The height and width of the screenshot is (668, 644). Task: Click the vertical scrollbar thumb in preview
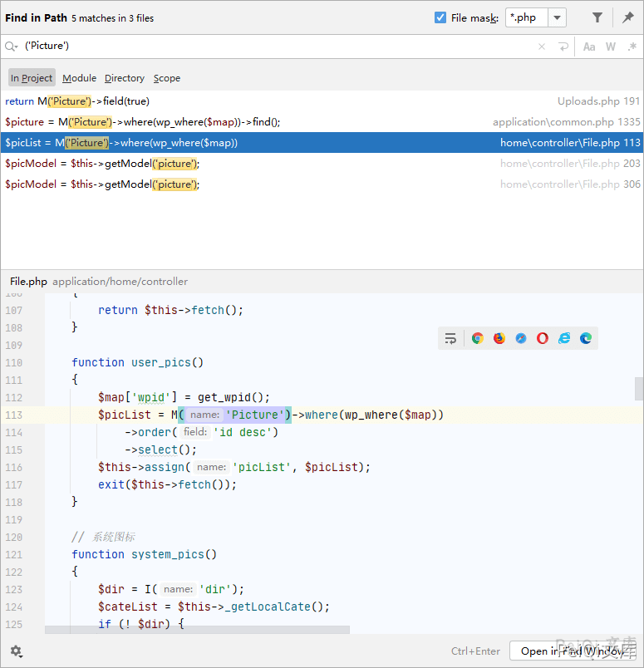[x=639, y=389]
